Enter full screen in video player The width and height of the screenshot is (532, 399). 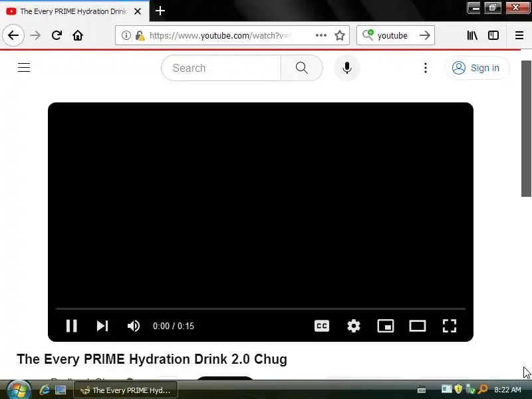450,326
